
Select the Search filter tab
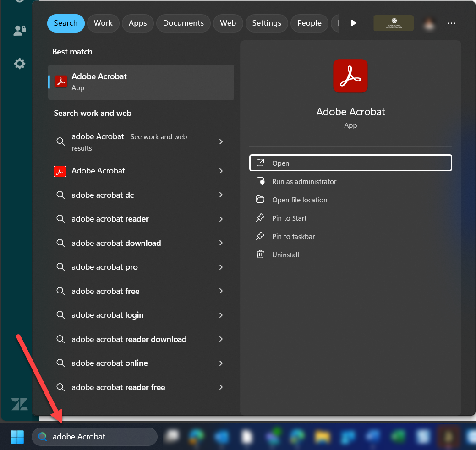point(66,23)
